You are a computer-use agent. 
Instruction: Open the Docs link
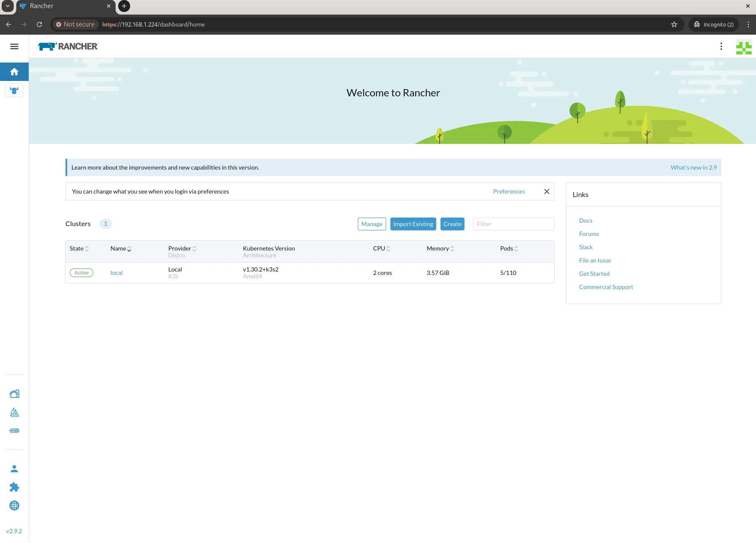586,221
